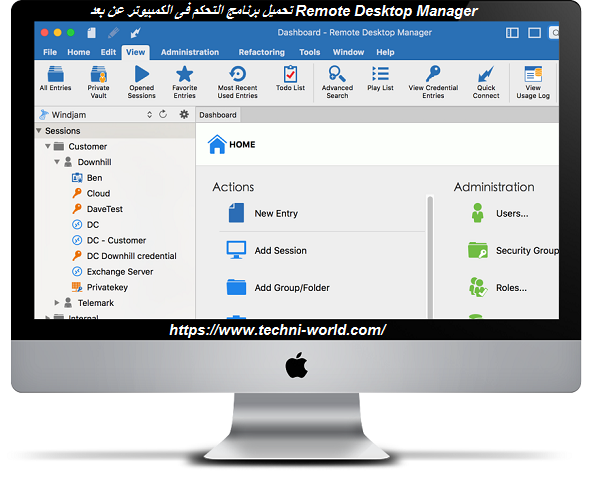Viewport: 600px width, 477px height.
Task: Start Quick Connect from the ribbon
Action: click(486, 82)
